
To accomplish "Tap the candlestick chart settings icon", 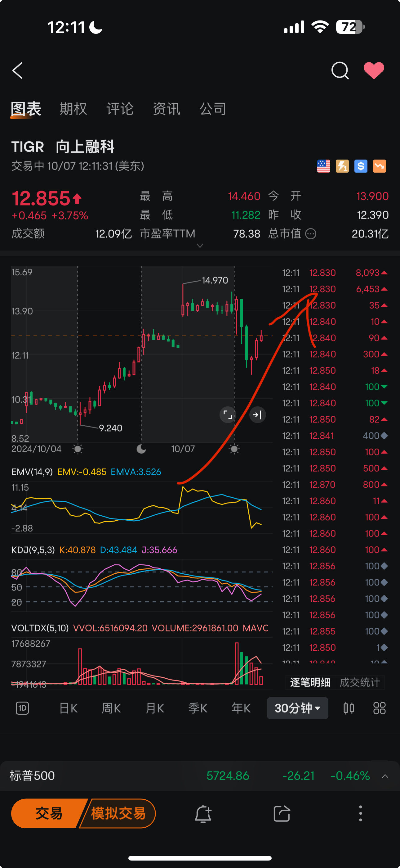I will click(349, 708).
